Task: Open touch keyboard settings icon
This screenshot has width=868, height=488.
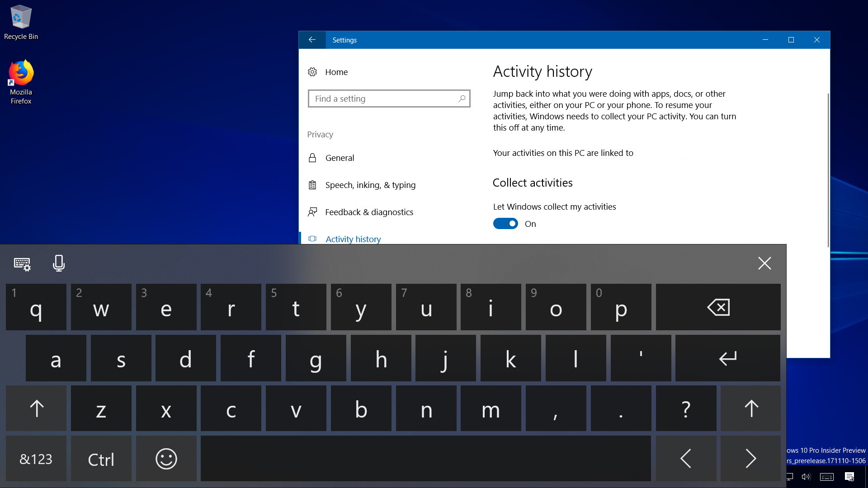Action: (22, 264)
